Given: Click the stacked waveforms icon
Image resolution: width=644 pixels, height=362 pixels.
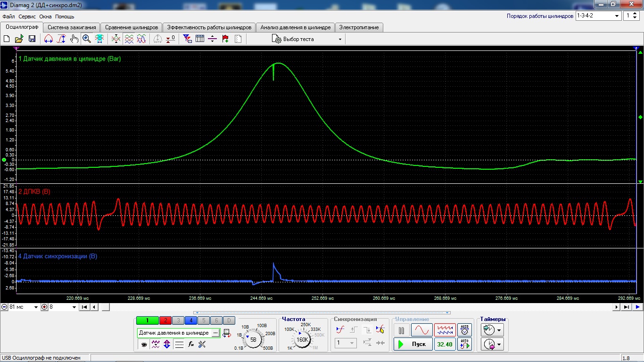Looking at the screenshot, I should tap(129, 39).
